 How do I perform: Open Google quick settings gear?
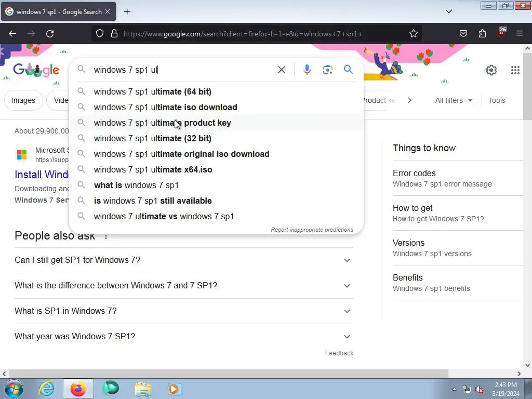pos(491,70)
